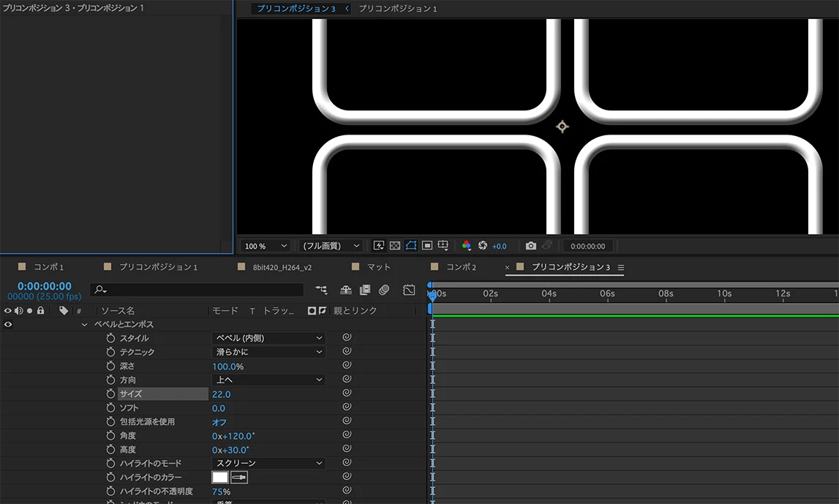Open the テクニック 滑らかに dropdown
Viewport: 839px width, 504px height.
(268, 352)
